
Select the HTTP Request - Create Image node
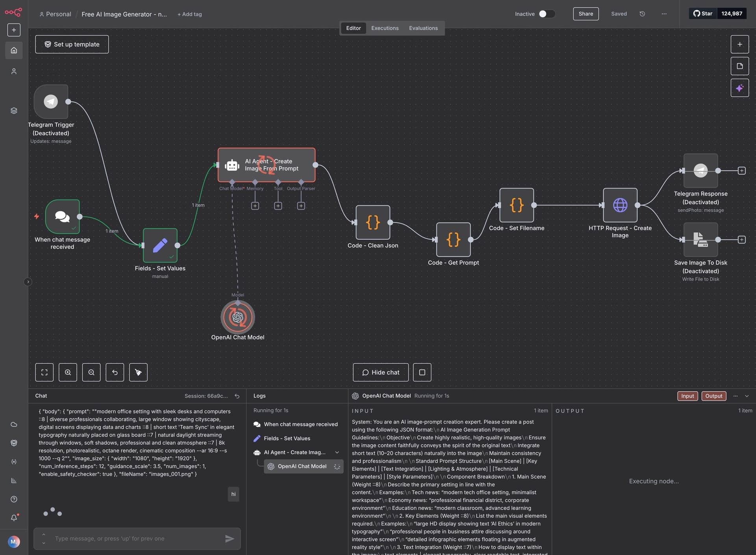tap(620, 205)
